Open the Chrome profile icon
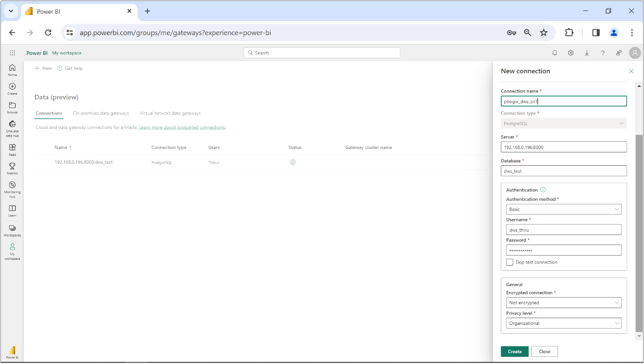 [x=614, y=32]
